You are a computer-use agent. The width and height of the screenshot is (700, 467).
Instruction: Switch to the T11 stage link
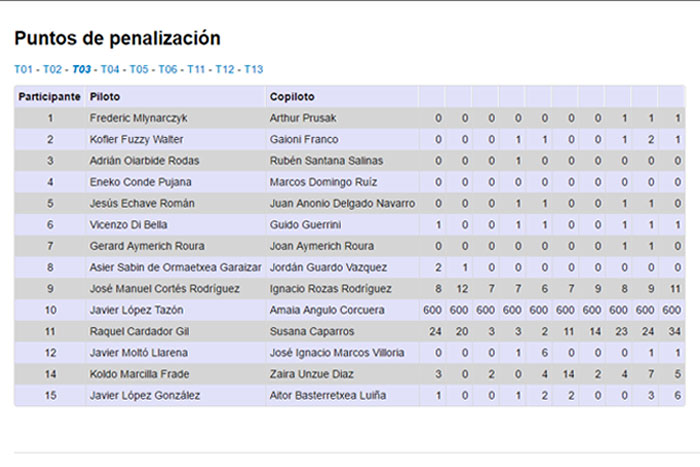(x=196, y=70)
